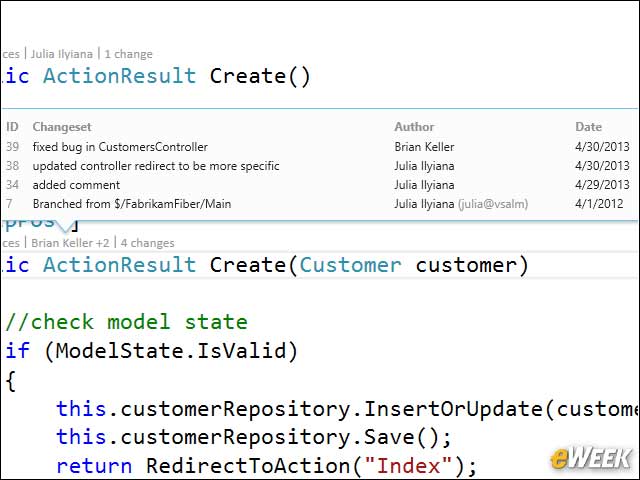The height and width of the screenshot is (480, 640).
Task: Click the 'Changeset' column header
Action: [62, 127]
